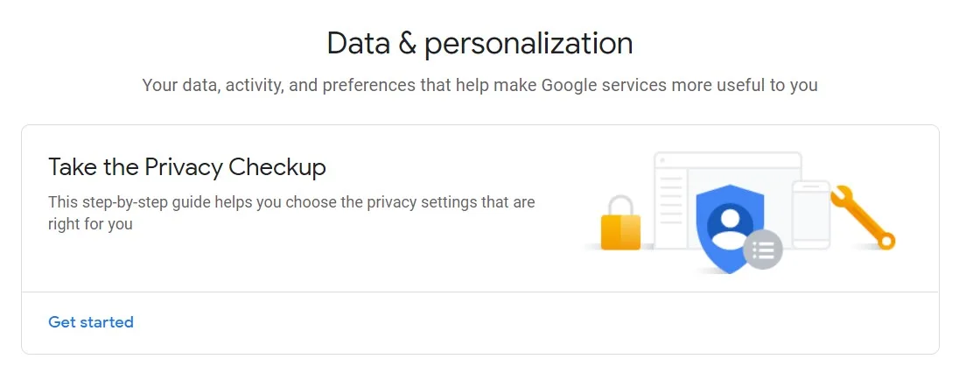Open the Privacy Checkup via Get started
Viewport: 980px width, 373px height.
[x=91, y=322]
